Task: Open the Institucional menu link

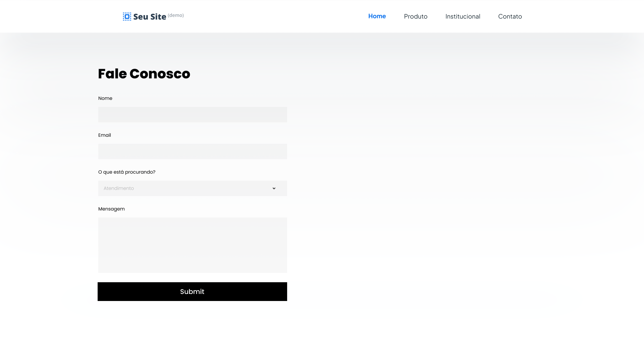Action: (x=463, y=16)
